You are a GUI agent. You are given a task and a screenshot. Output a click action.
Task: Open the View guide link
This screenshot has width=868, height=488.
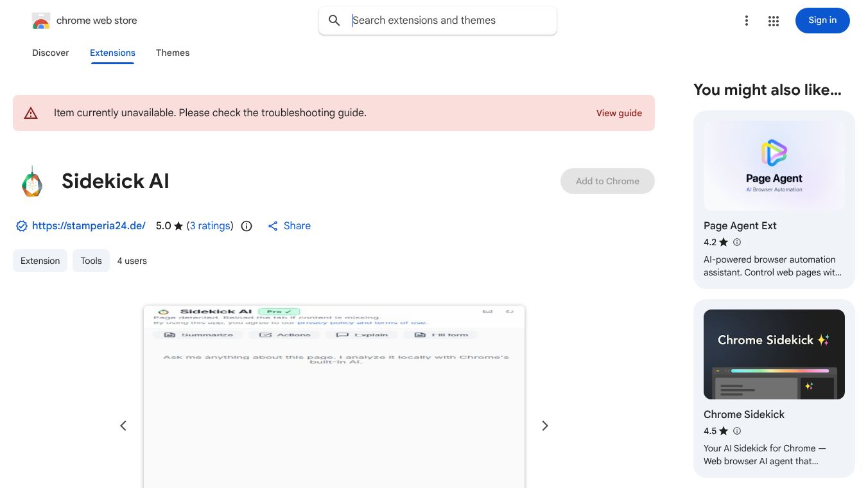[x=619, y=113]
